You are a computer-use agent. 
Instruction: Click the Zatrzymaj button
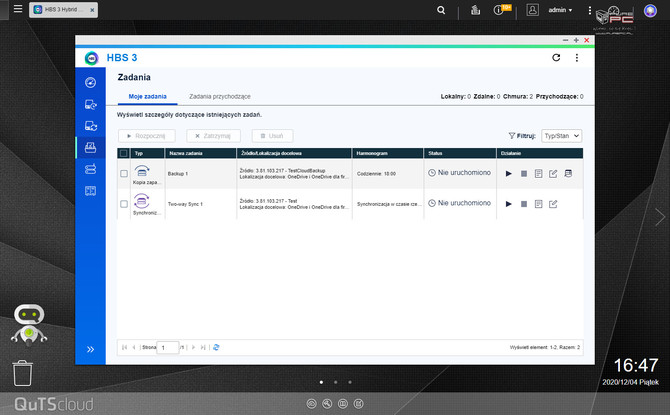click(x=213, y=136)
